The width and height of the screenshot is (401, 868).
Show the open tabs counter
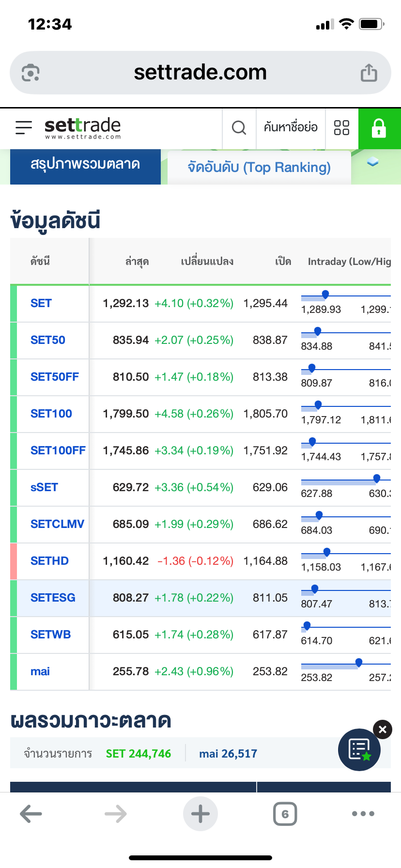285,814
